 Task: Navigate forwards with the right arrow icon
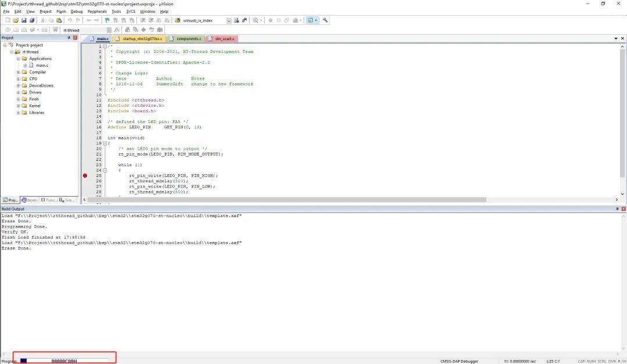click(x=96, y=20)
